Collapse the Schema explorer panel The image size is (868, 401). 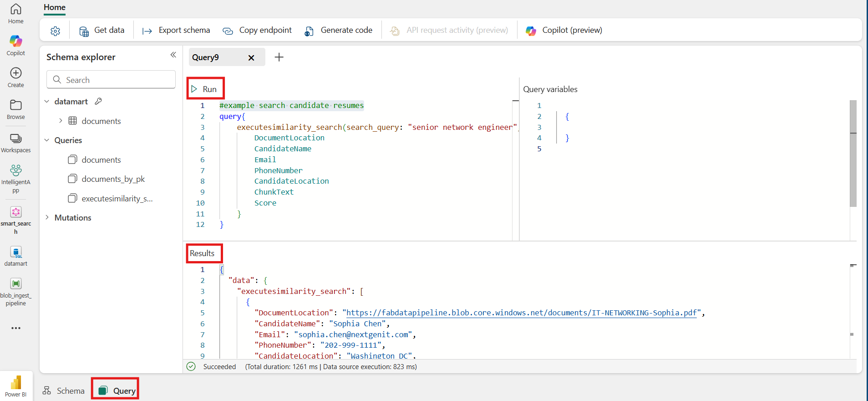[x=173, y=55]
